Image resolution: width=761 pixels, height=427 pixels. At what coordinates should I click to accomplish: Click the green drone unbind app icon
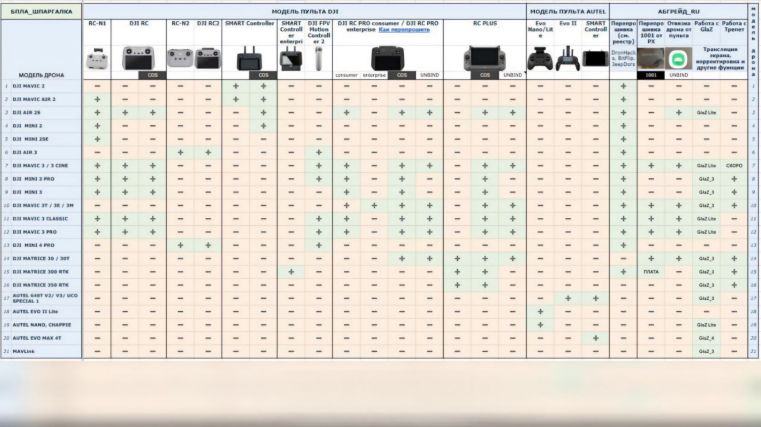pyautogui.click(x=678, y=58)
